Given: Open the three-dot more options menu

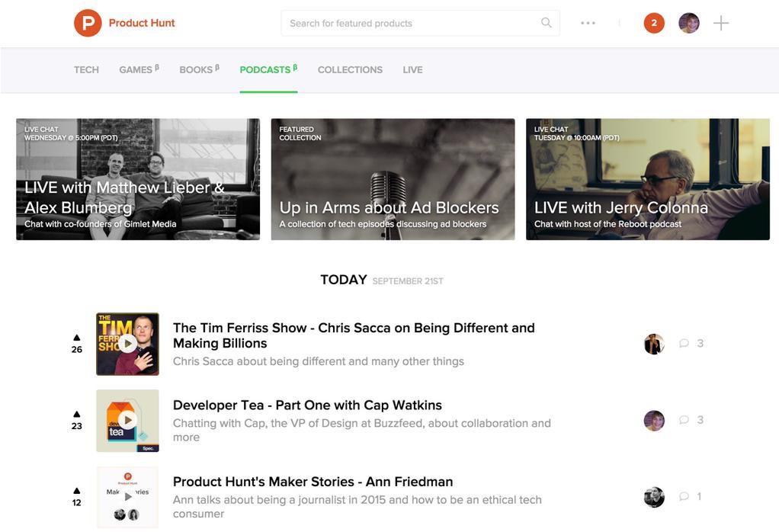Looking at the screenshot, I should click(x=588, y=23).
